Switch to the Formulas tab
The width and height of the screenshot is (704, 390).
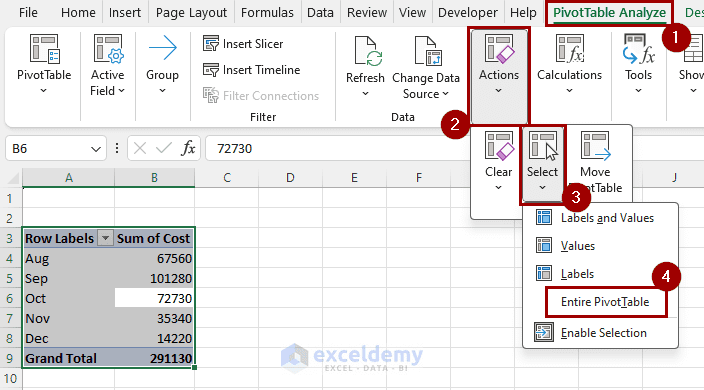[267, 13]
